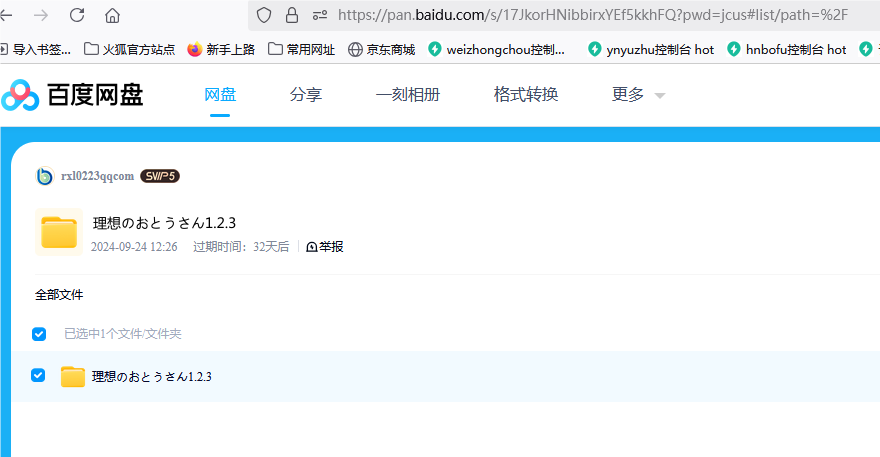
Task: Open the 常用网址 bookmarks folder
Action: click(x=303, y=49)
